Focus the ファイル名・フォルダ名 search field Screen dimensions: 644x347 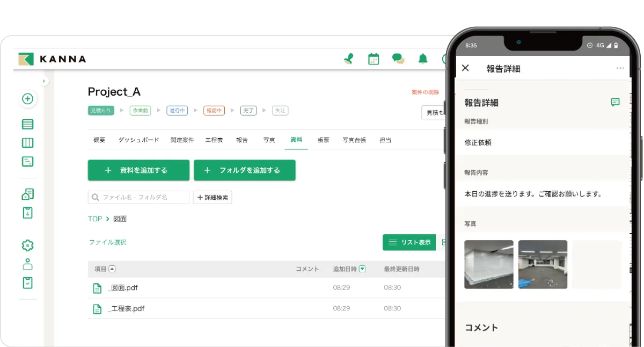[x=139, y=197]
